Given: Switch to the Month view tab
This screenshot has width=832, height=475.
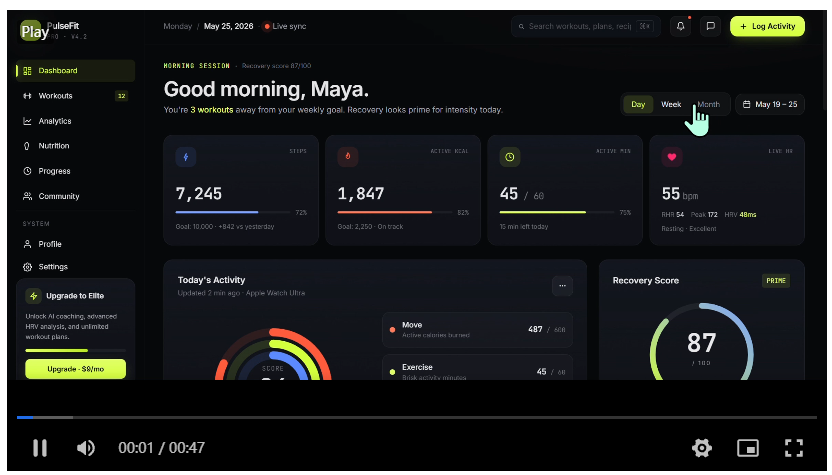Looking at the screenshot, I should point(708,105).
